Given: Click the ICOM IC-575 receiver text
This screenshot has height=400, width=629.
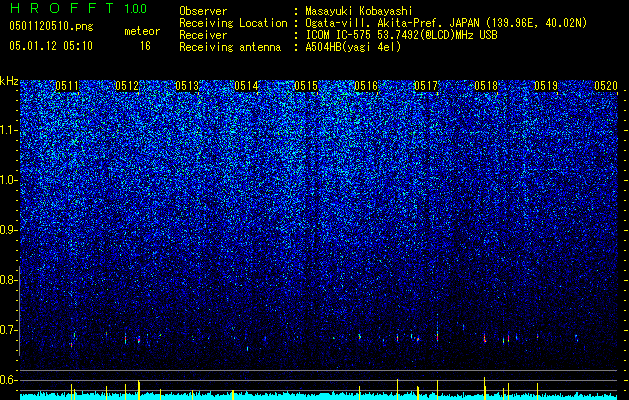Looking at the screenshot, I should (x=401, y=35).
